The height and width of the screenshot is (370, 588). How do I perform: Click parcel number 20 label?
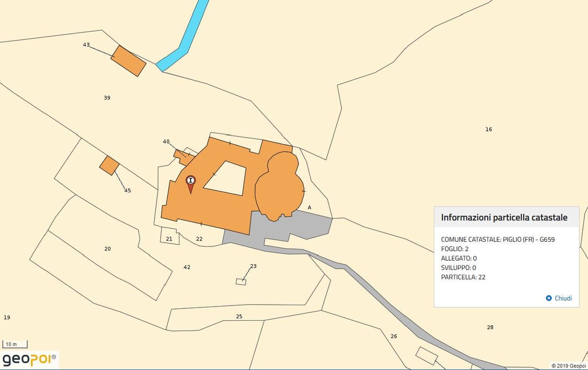(x=107, y=249)
